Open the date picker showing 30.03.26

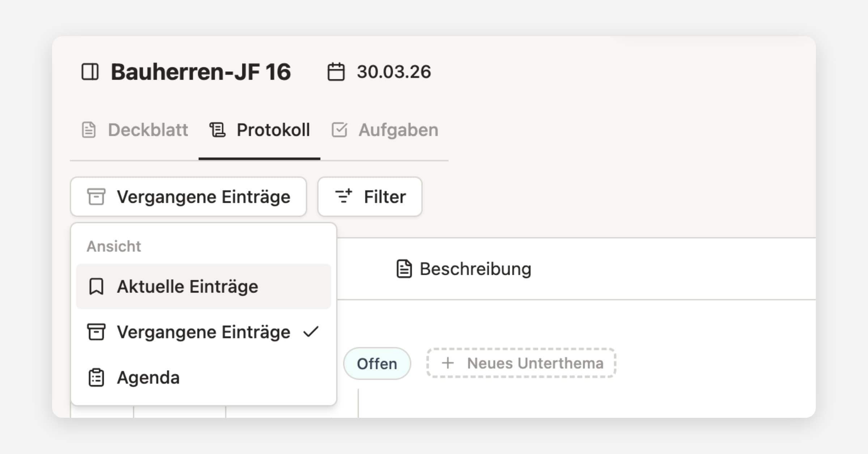click(393, 72)
